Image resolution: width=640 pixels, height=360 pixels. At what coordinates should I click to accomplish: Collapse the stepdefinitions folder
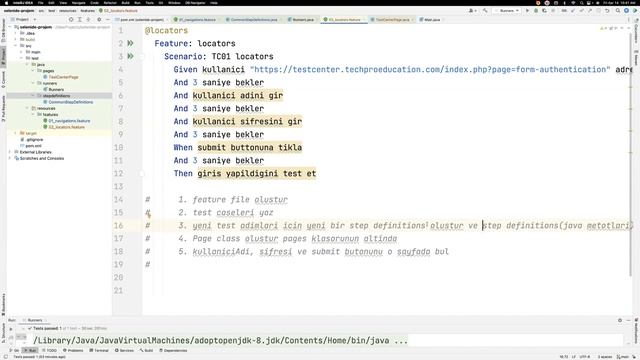pyautogui.click(x=33, y=96)
